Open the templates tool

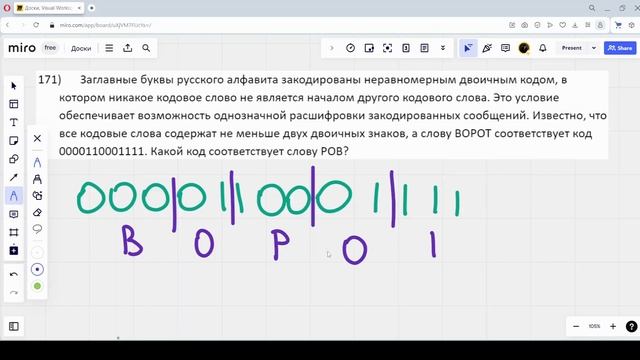14,104
